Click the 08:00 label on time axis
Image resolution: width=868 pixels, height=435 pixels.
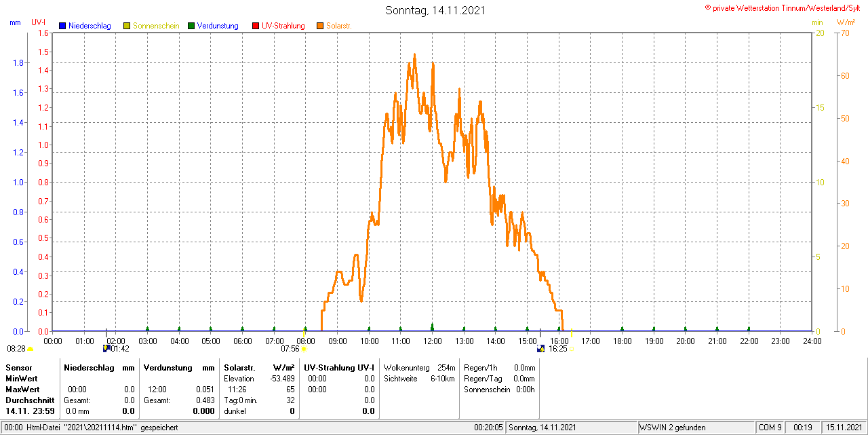click(x=306, y=341)
